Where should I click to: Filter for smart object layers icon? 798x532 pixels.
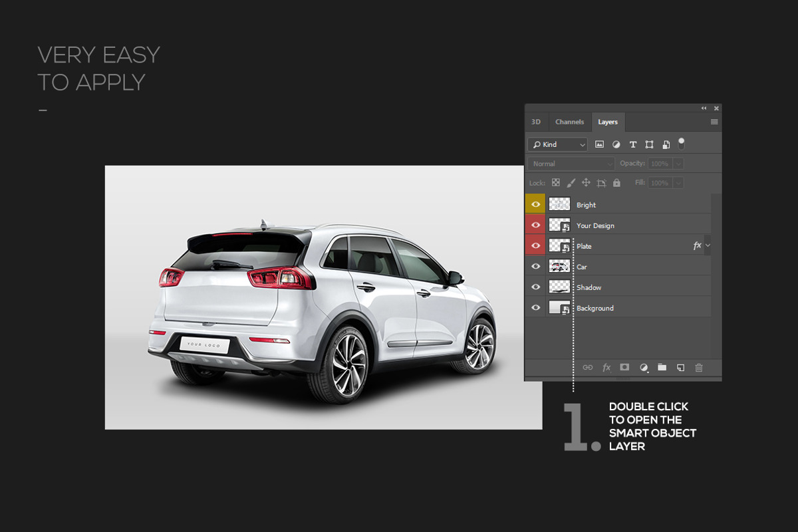[666, 144]
